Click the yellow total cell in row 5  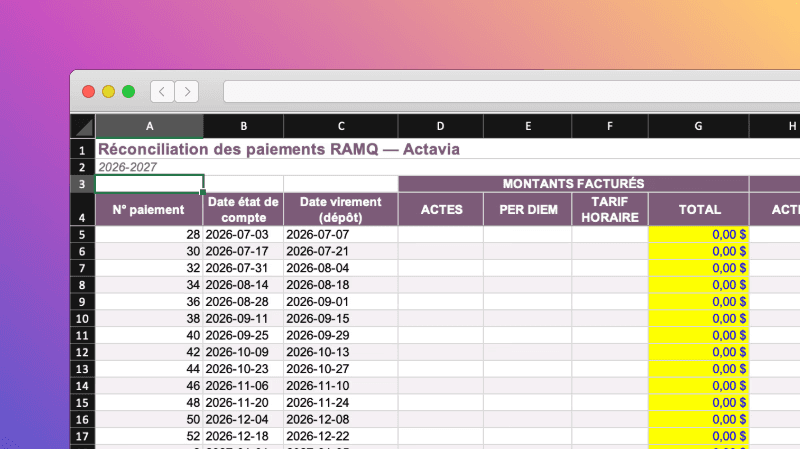[698, 235]
